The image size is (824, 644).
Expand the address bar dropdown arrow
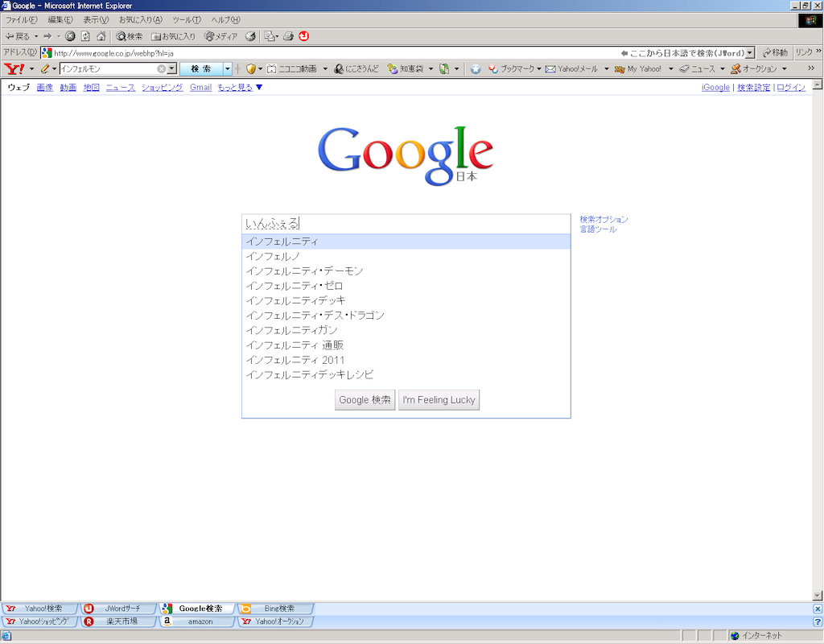tap(750, 53)
